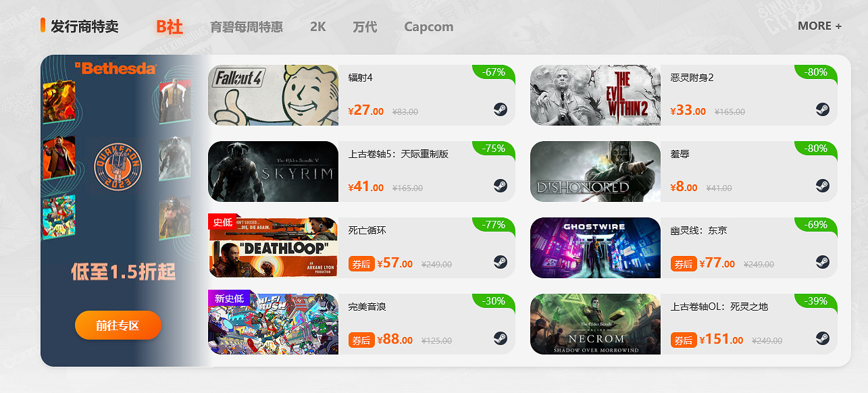Click the Steam icon on the Skyrim card
The width and height of the screenshot is (868, 393).
pyautogui.click(x=500, y=186)
